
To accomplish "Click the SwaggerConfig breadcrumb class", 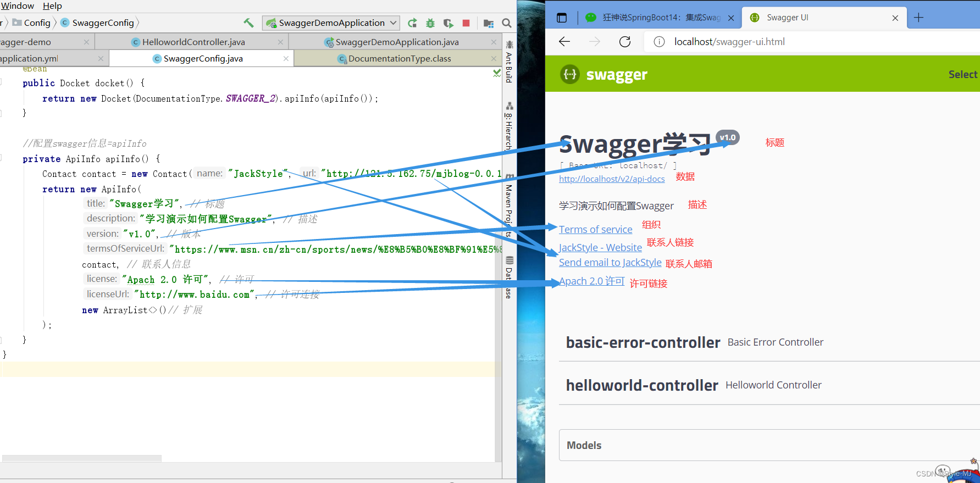I will [x=97, y=23].
